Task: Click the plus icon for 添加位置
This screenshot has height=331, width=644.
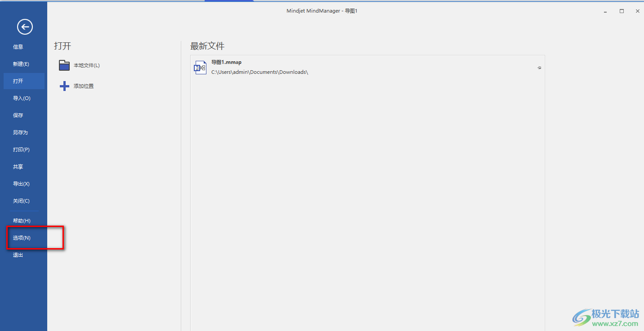Action: (x=64, y=86)
